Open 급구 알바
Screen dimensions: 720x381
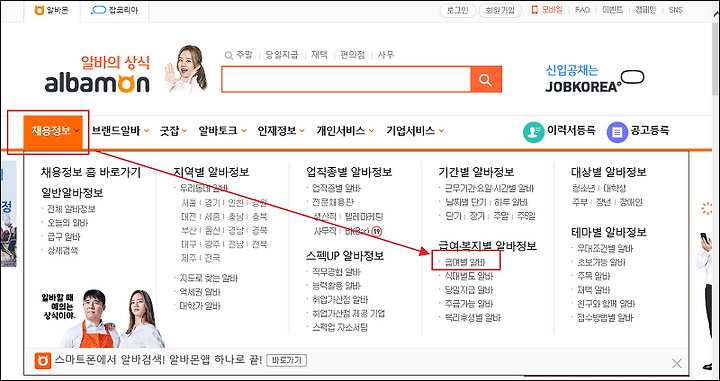coord(63,237)
